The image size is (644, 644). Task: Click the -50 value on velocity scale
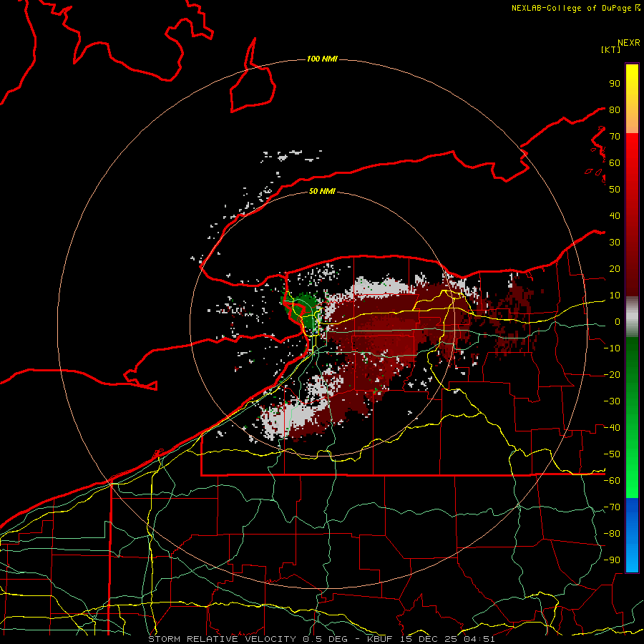612,454
